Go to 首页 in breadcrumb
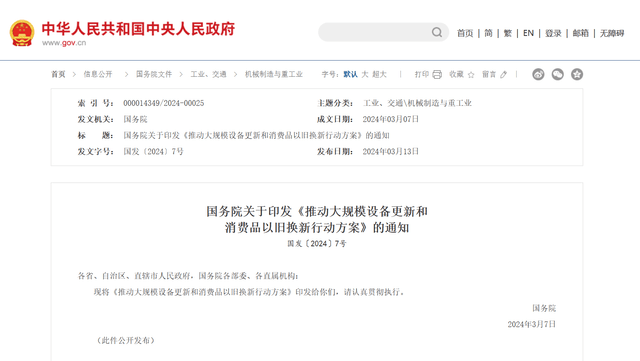Image resolution: width=640 pixels, height=361 pixels. (x=58, y=74)
